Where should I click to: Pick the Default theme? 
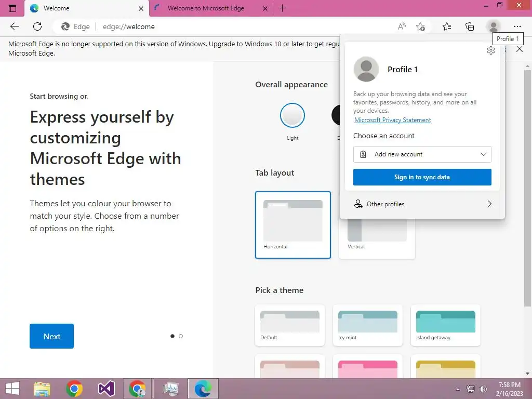tap(290, 325)
